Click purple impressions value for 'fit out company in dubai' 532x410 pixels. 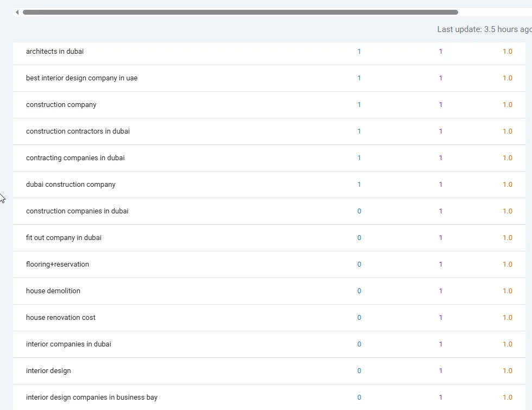coord(440,238)
